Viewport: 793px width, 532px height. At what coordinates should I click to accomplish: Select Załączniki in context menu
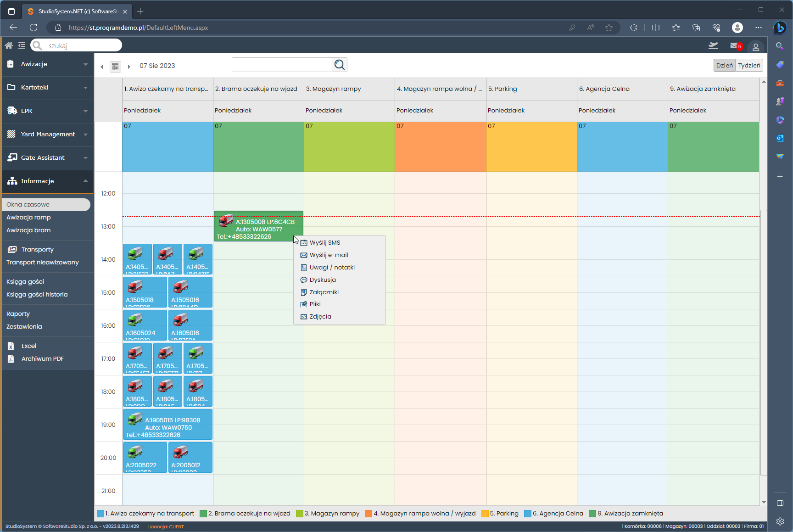pyautogui.click(x=324, y=292)
